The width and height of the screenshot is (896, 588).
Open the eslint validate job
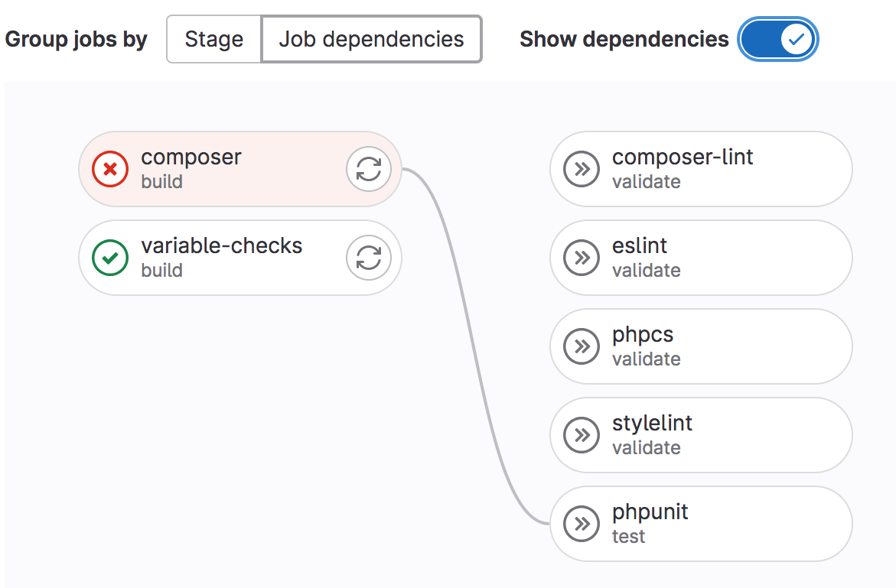click(x=640, y=246)
